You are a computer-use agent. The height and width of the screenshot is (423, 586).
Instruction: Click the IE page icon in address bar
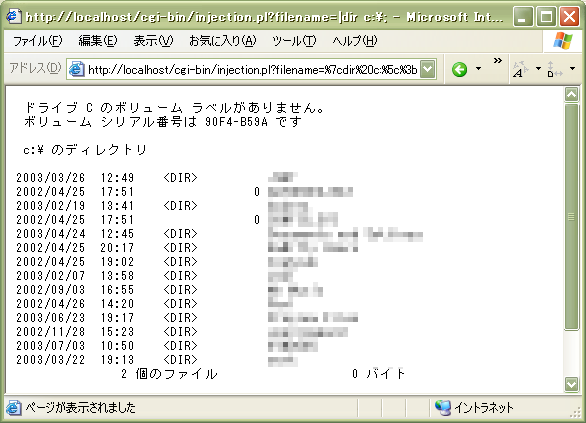(77, 70)
